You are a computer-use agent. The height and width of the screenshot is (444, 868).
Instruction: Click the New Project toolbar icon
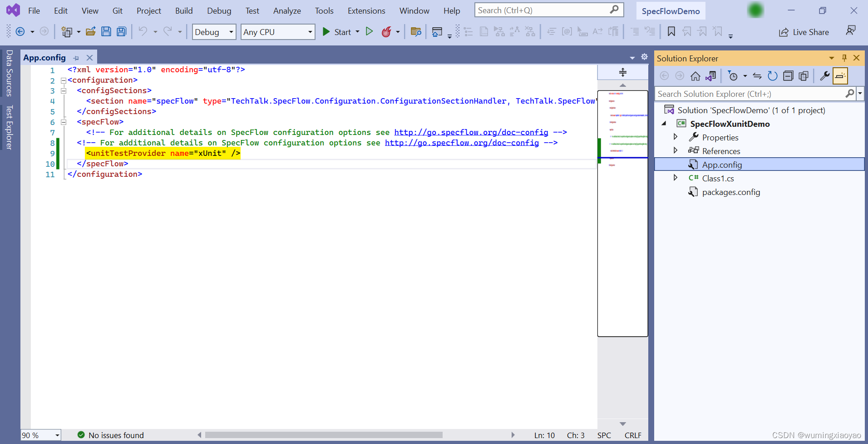(67, 31)
